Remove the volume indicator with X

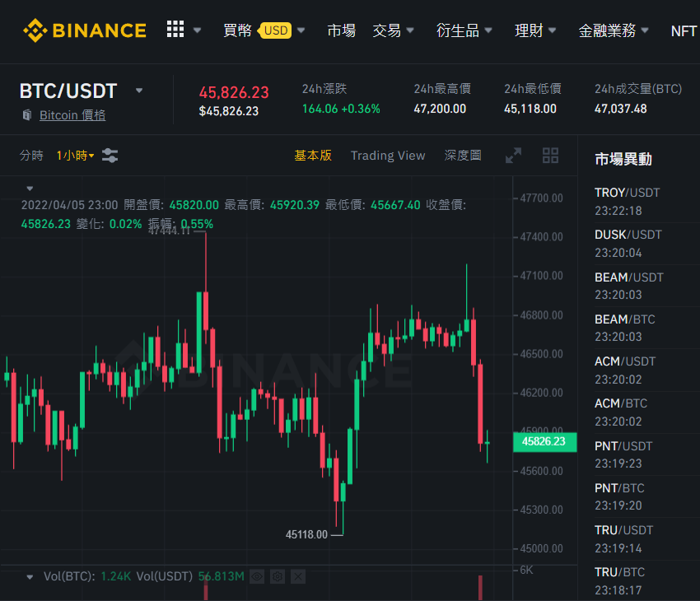click(298, 576)
